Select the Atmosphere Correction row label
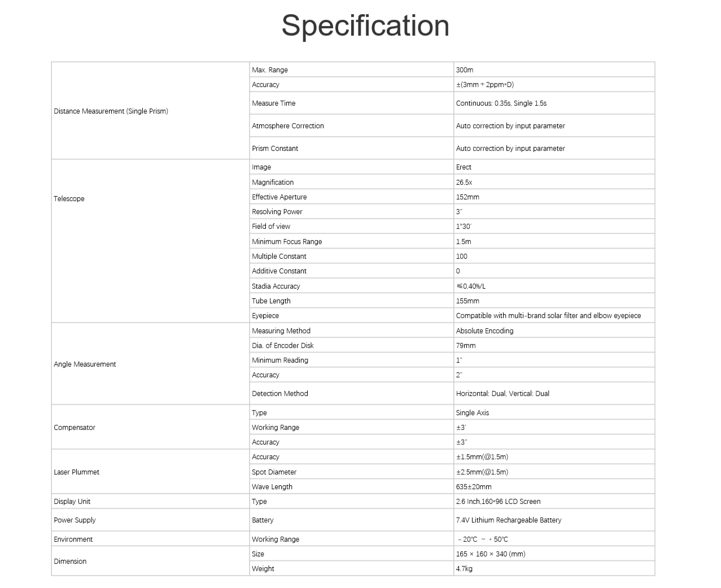721x588 pixels. pyautogui.click(x=288, y=126)
